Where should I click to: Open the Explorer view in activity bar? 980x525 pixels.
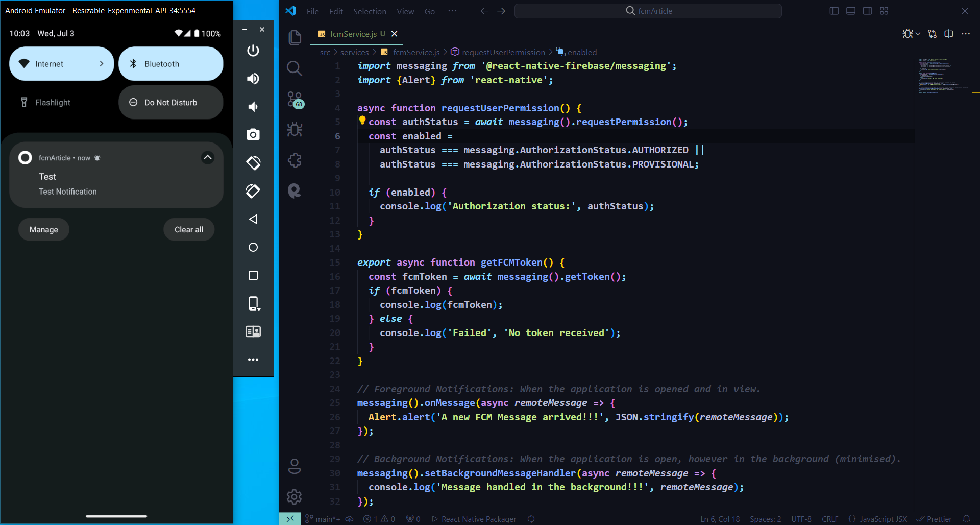295,38
